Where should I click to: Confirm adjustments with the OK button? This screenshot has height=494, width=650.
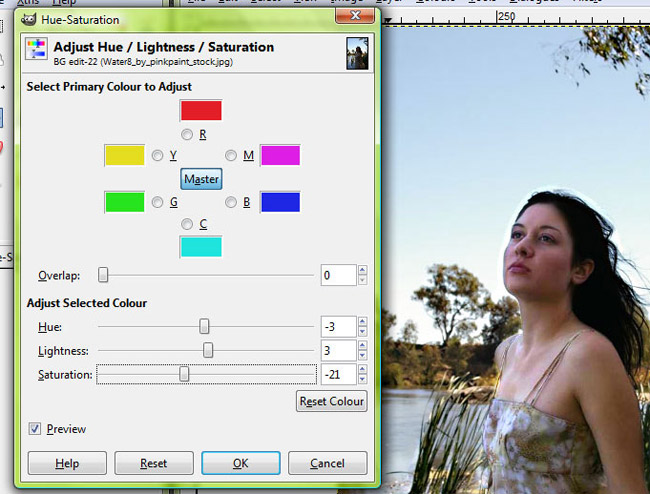pyautogui.click(x=241, y=463)
